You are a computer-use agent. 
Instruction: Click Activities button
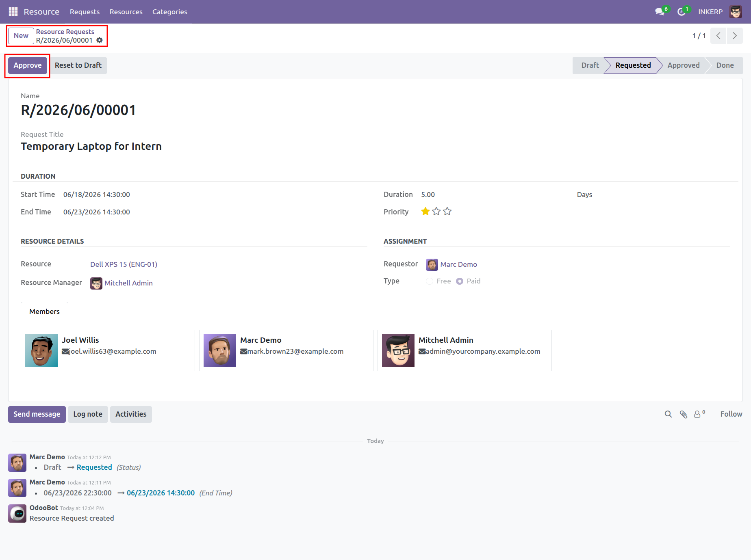[131, 414]
